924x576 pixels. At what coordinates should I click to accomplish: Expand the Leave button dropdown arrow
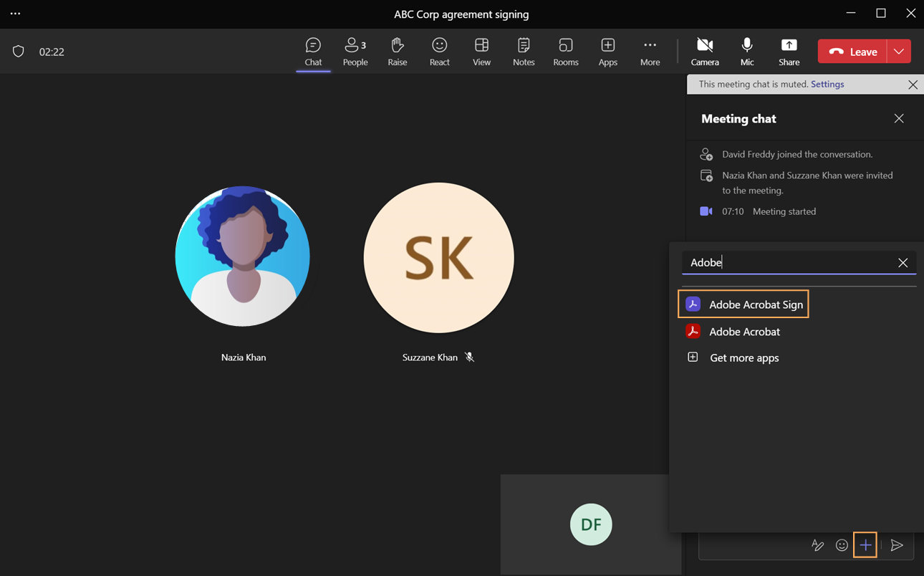(900, 51)
